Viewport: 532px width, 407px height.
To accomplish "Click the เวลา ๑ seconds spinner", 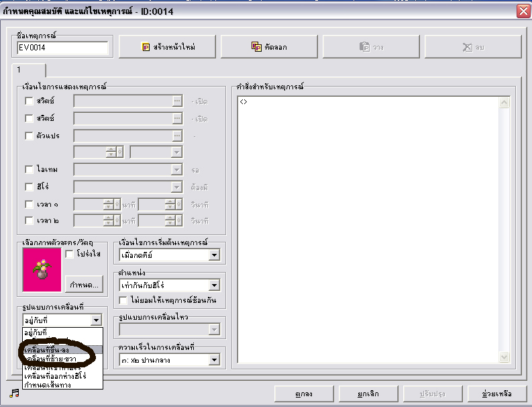I will pos(170,205).
